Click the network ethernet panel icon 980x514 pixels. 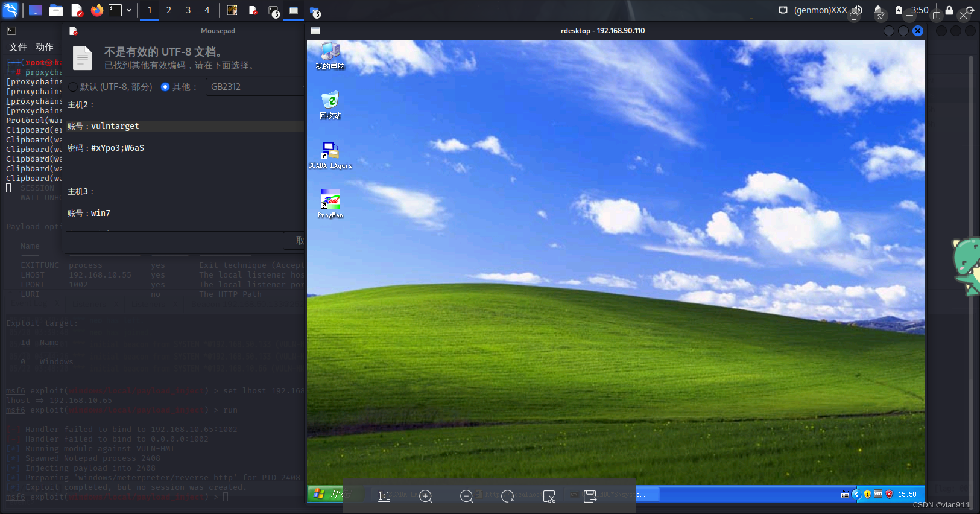pyautogui.click(x=783, y=10)
